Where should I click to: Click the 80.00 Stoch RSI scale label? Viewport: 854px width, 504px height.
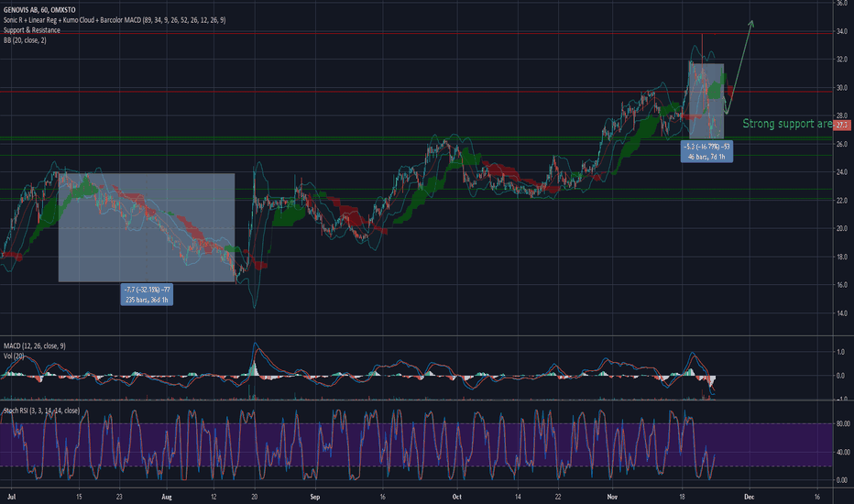[843, 424]
